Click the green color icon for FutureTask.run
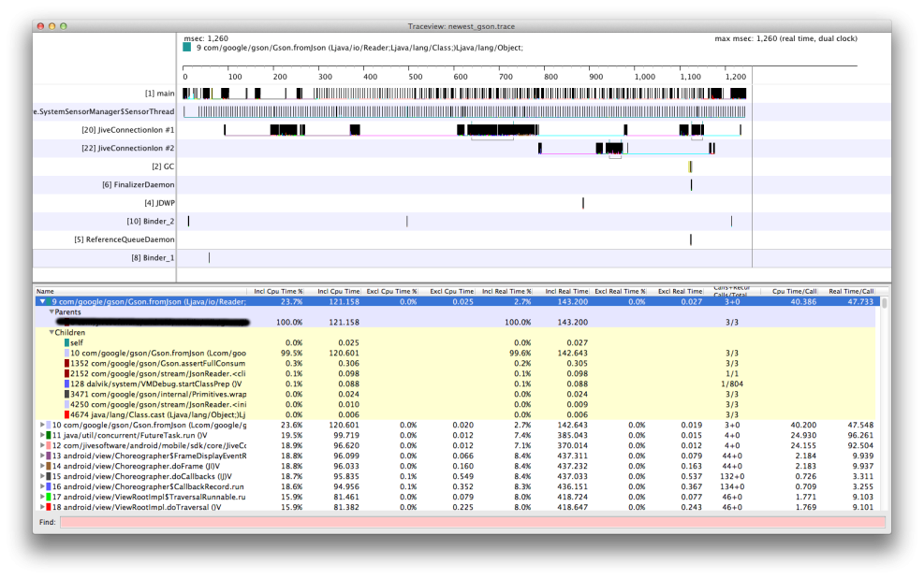The image size is (924, 579). click(x=48, y=435)
